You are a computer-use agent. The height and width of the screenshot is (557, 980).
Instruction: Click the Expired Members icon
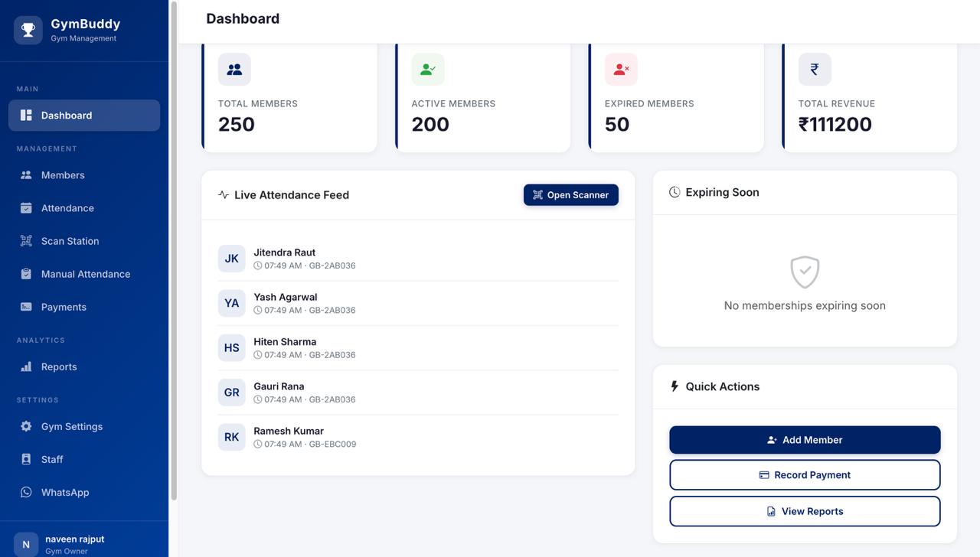click(621, 70)
